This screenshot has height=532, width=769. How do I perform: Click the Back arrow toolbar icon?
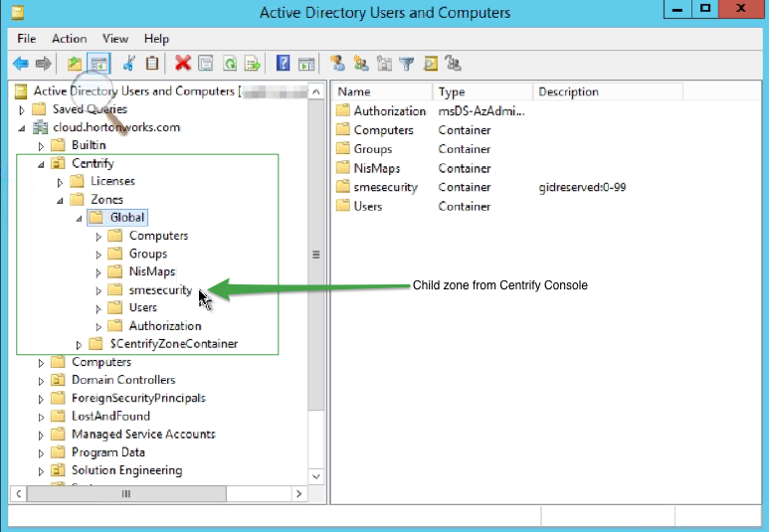(20, 64)
